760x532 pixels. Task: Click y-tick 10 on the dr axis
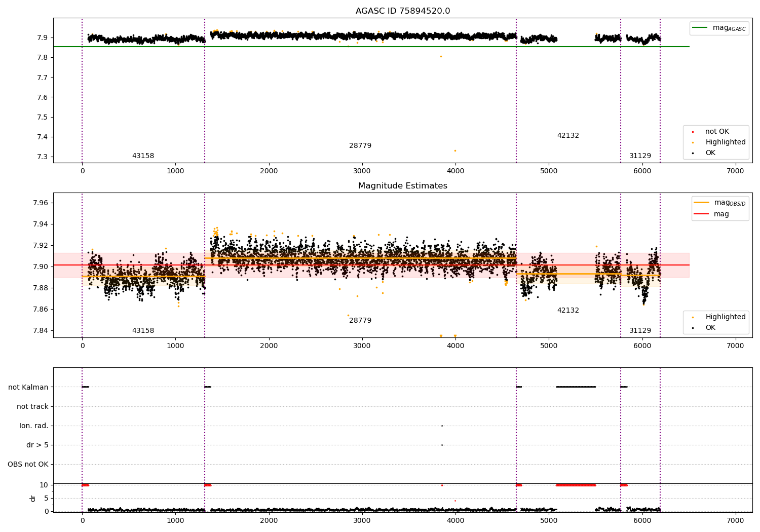click(44, 485)
